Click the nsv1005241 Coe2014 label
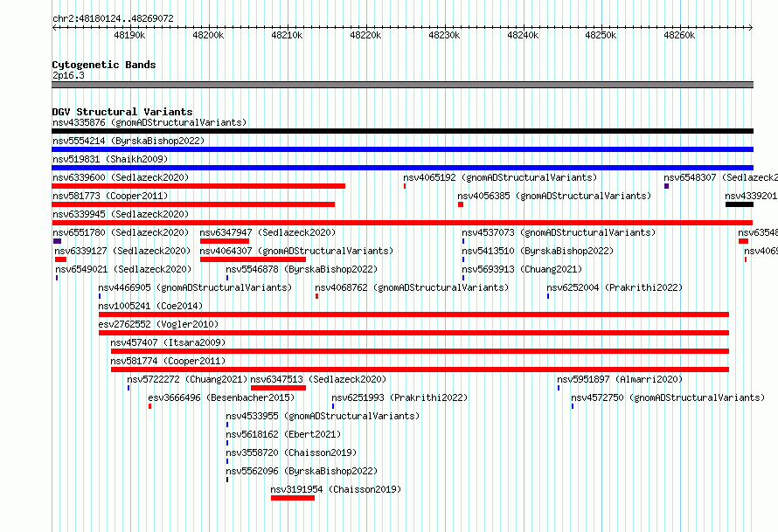Screen dimensions: 778x532 click(150, 306)
